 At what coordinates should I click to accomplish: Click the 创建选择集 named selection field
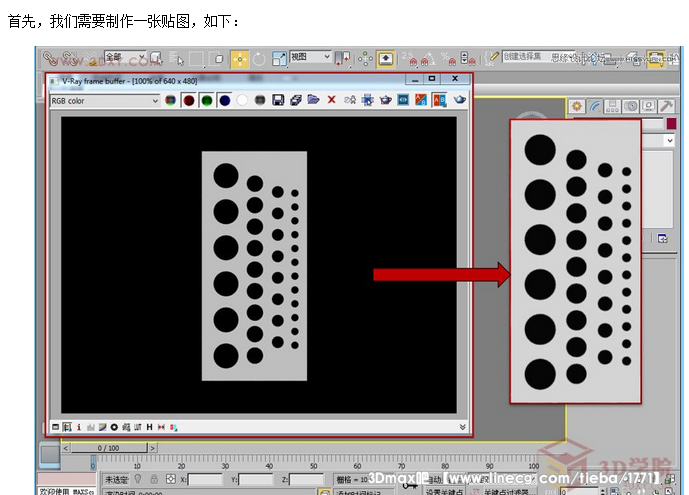coord(538,57)
